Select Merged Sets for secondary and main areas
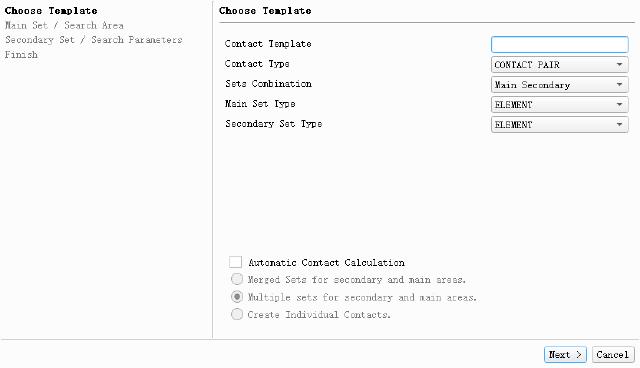Image resolution: width=640 pixels, height=368 pixels. (x=237, y=279)
